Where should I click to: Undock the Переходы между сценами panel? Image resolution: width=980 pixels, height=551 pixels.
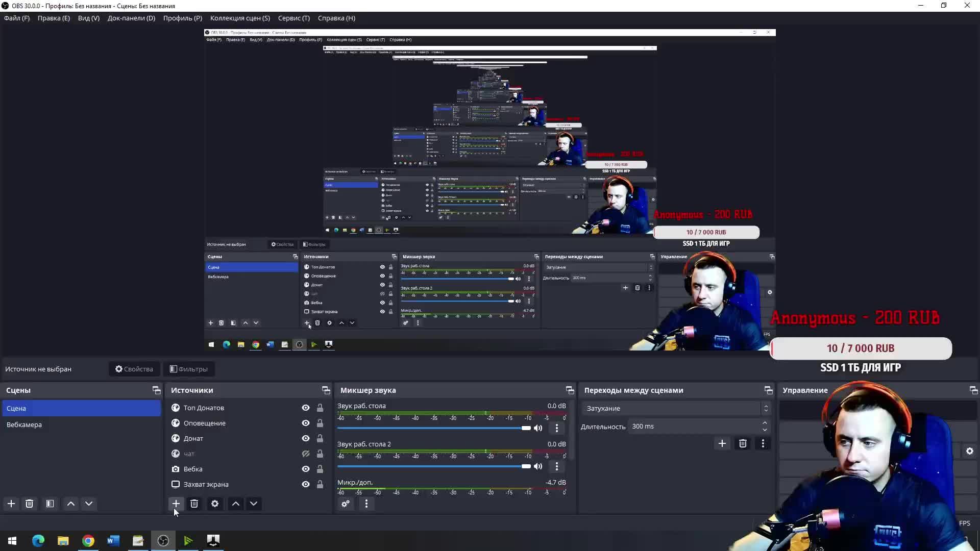tap(768, 390)
